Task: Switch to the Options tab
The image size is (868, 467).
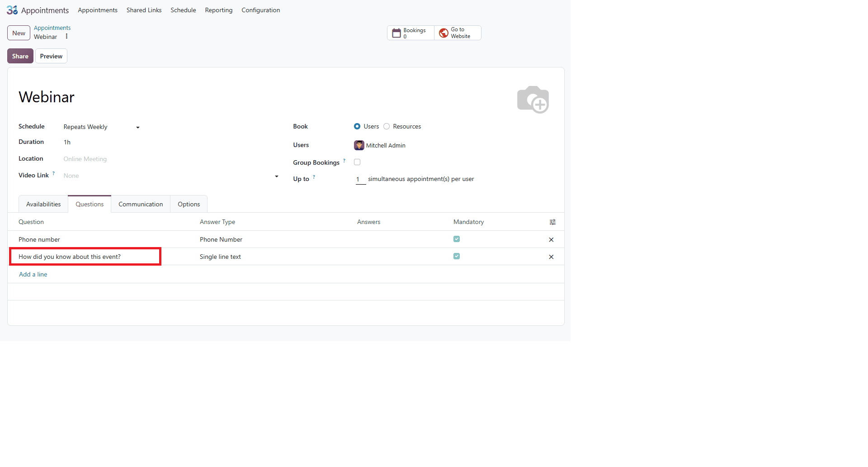Action: pyautogui.click(x=189, y=204)
